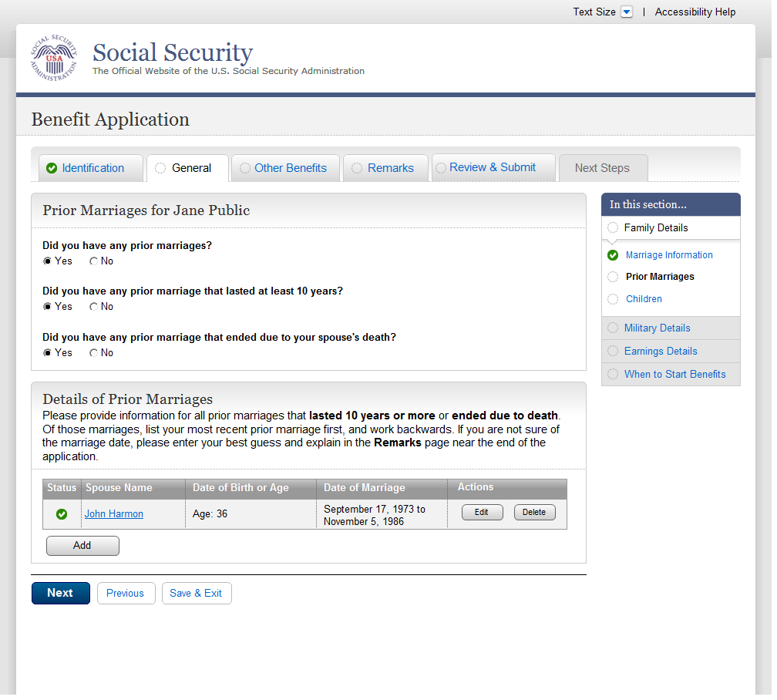777x700 pixels.
Task: Open the John Harmon spouse link
Action: (114, 514)
